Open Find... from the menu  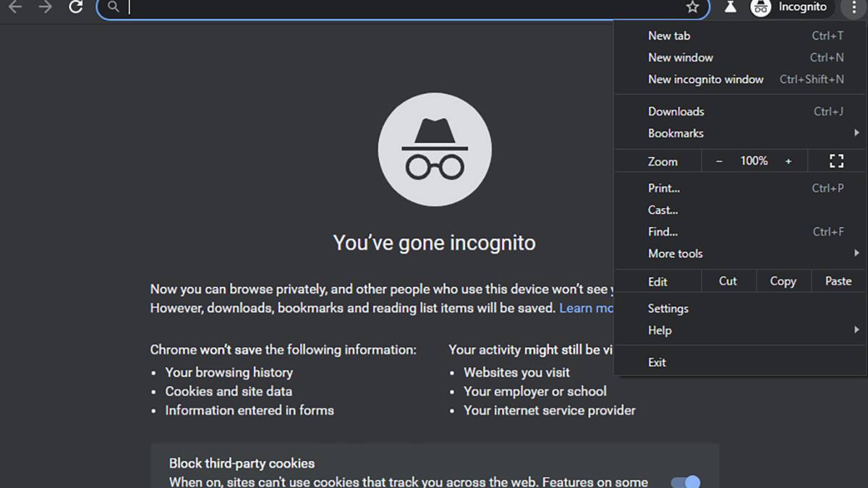741,232
